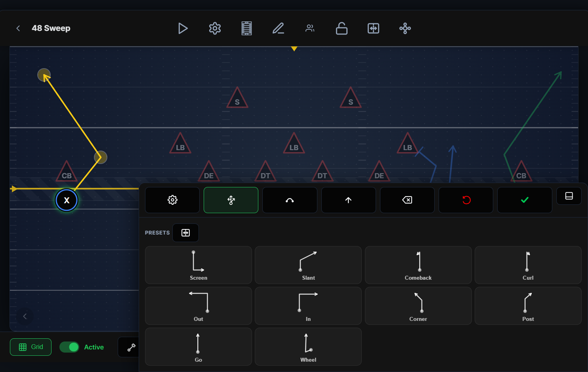The image size is (588, 372).
Task: Select the left LB defender
Action: pos(180,144)
